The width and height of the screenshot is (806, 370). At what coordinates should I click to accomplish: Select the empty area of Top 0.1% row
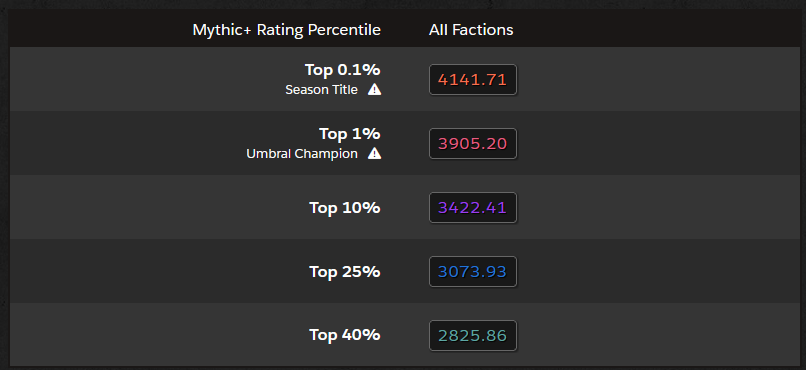pyautogui.click(x=658, y=79)
